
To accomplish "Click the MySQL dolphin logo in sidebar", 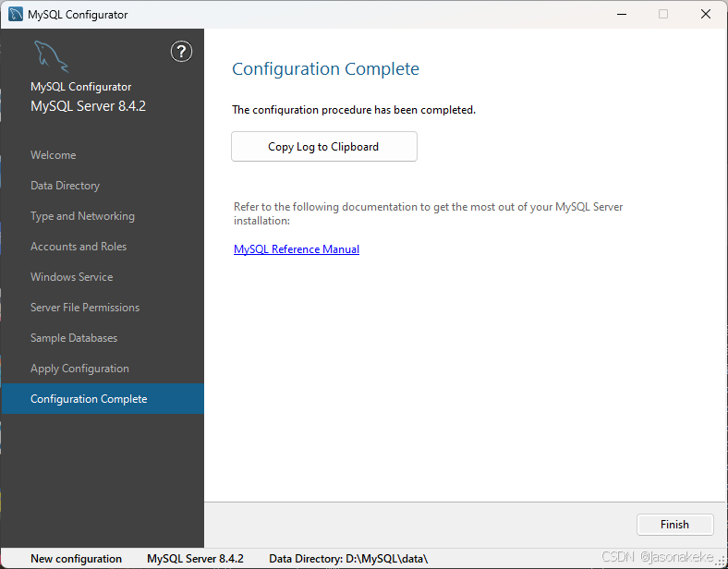I will pyautogui.click(x=51, y=56).
